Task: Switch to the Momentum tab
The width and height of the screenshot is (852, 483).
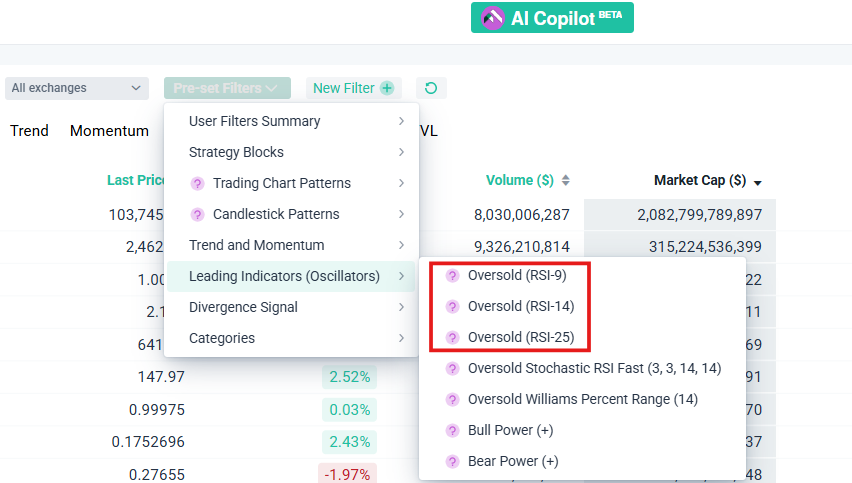Action: (x=109, y=131)
